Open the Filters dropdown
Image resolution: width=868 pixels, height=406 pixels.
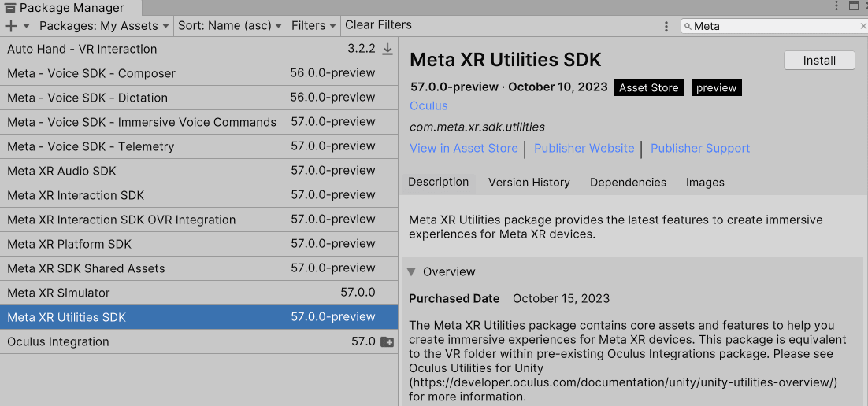click(x=313, y=25)
